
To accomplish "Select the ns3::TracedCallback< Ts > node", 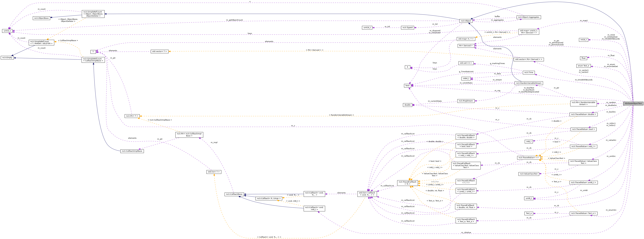I will (x=408, y=183).
